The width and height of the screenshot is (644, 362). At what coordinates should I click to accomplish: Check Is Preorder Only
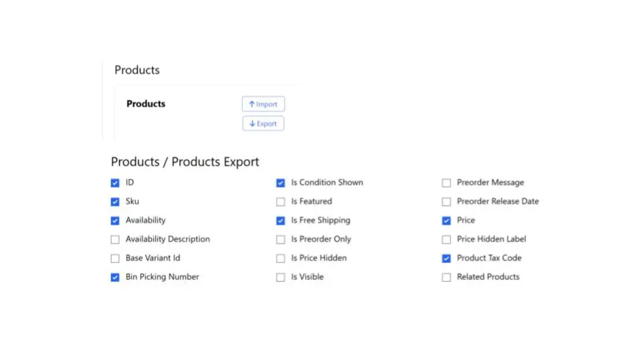click(x=280, y=239)
